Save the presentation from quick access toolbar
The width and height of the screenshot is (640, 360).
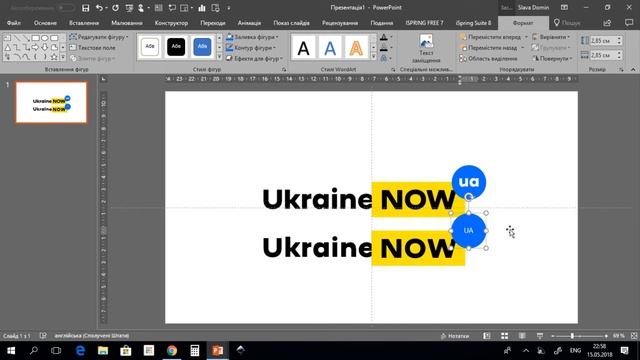pos(85,8)
